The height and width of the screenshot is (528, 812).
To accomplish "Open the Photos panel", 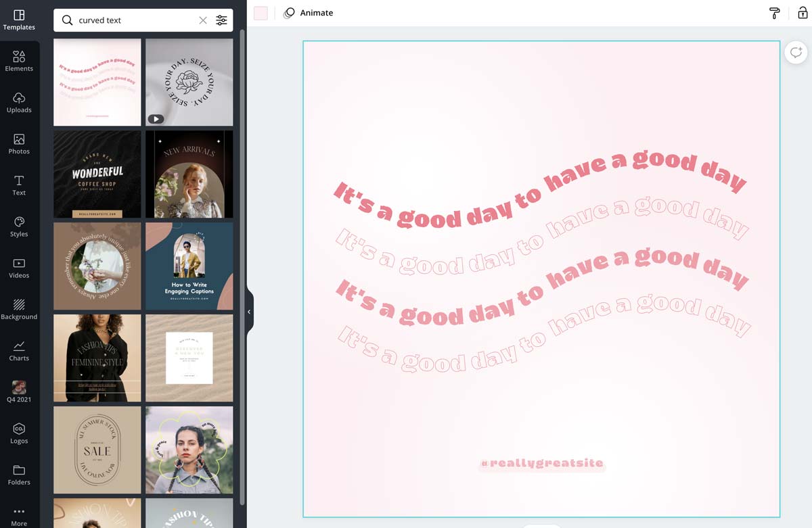I will coord(19,144).
